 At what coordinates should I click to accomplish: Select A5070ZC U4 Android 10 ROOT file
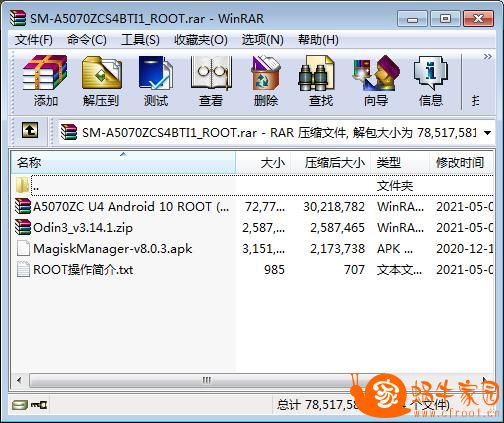pos(253,207)
